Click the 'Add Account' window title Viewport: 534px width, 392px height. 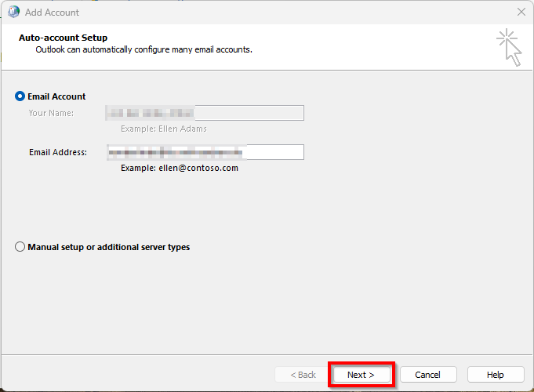point(52,13)
